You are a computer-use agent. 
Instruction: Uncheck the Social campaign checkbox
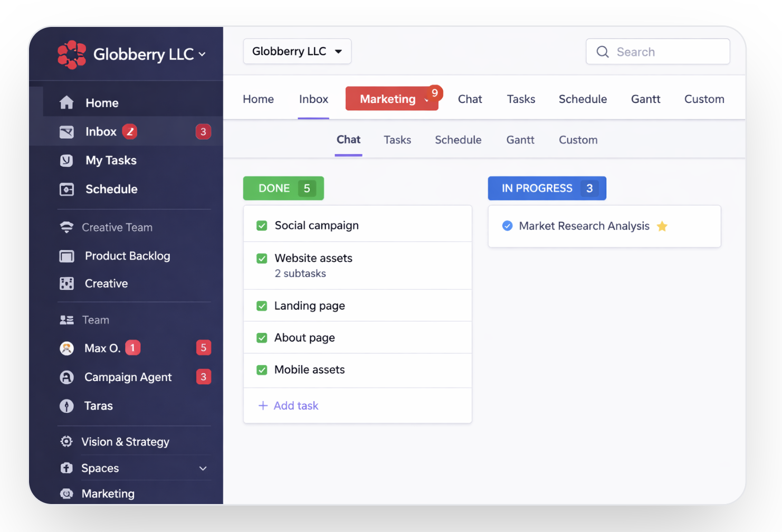click(x=262, y=226)
